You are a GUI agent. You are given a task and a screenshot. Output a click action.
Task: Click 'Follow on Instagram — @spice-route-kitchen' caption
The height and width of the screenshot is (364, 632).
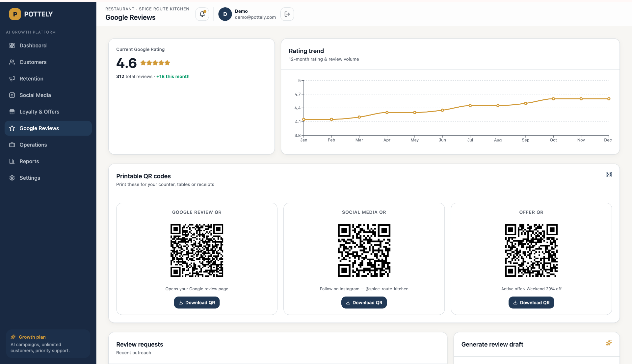tap(364, 289)
